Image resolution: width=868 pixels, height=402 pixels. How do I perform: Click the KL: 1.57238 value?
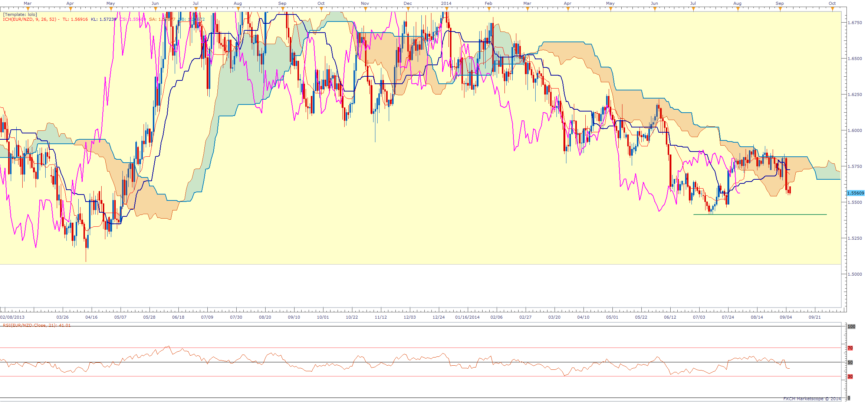[x=104, y=19]
